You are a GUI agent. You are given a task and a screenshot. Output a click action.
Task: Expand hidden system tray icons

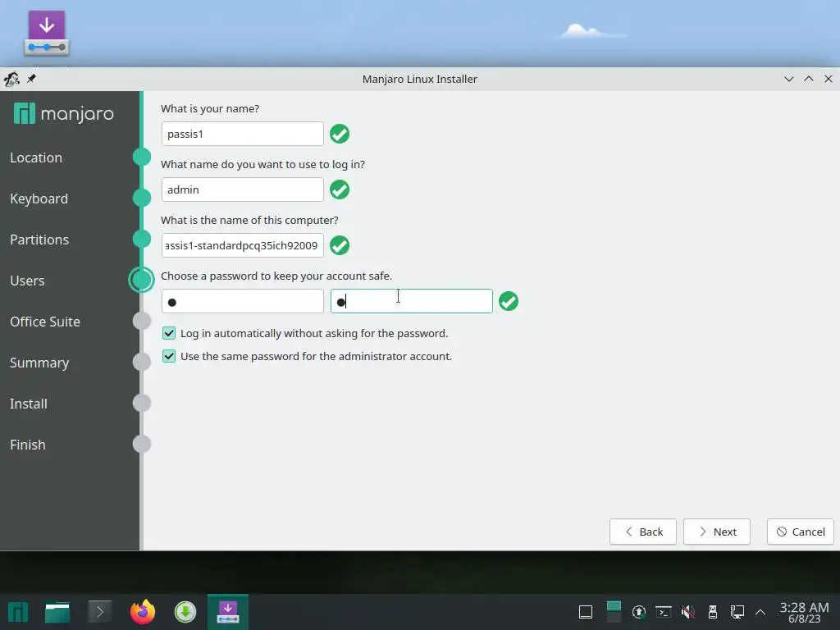[760, 612]
